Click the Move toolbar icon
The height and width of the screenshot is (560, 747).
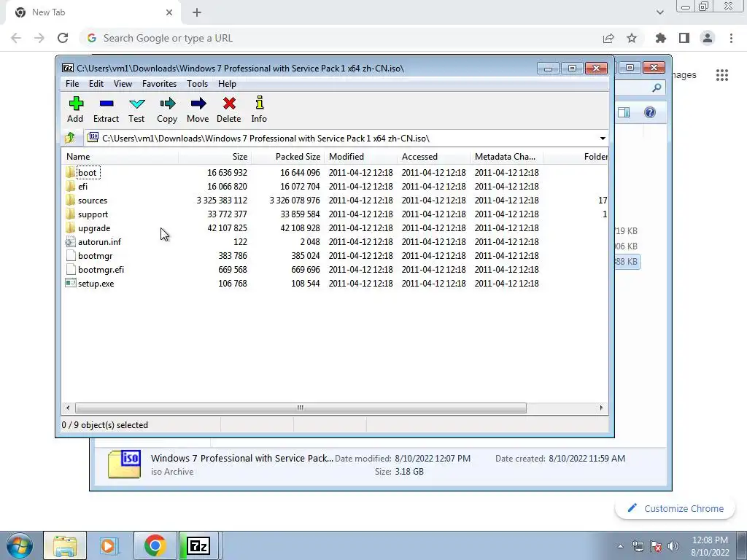point(198,109)
